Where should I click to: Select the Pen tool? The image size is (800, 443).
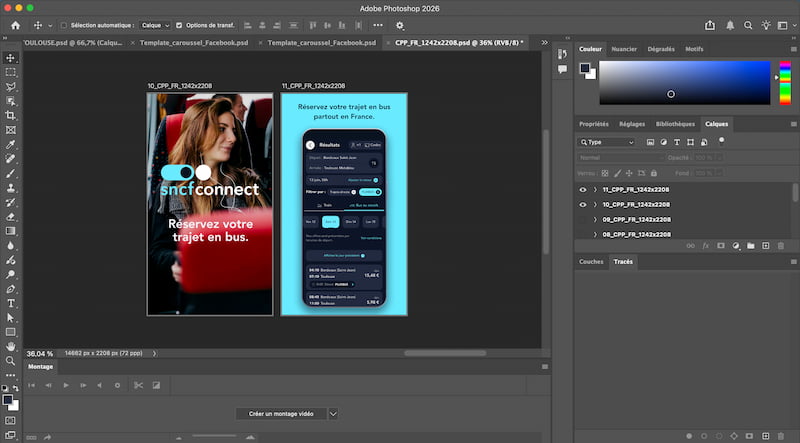(10, 289)
